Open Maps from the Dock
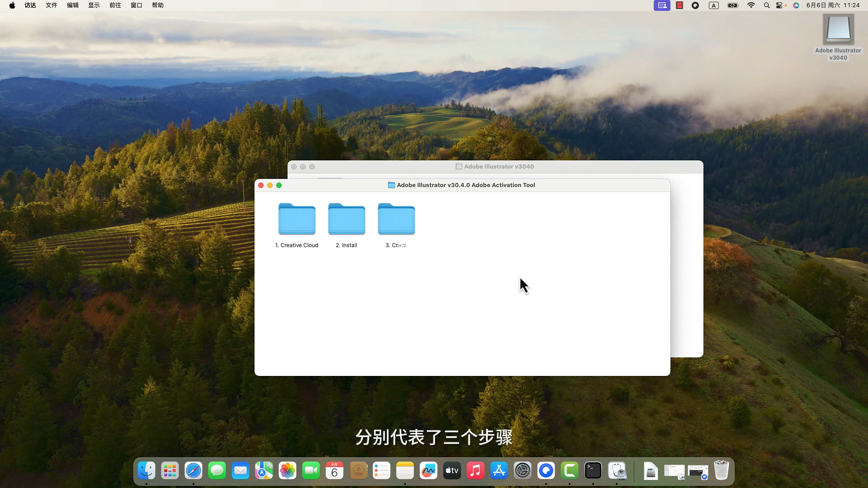This screenshot has height=488, width=868. (x=264, y=471)
